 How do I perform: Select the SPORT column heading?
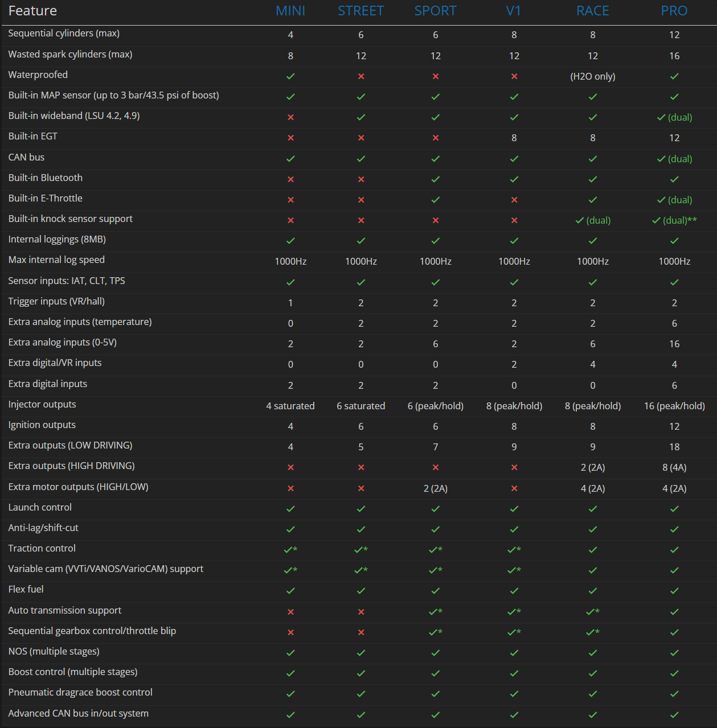pos(435,11)
